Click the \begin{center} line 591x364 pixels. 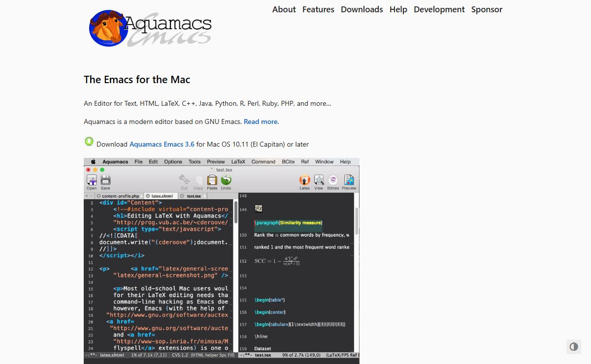click(270, 312)
